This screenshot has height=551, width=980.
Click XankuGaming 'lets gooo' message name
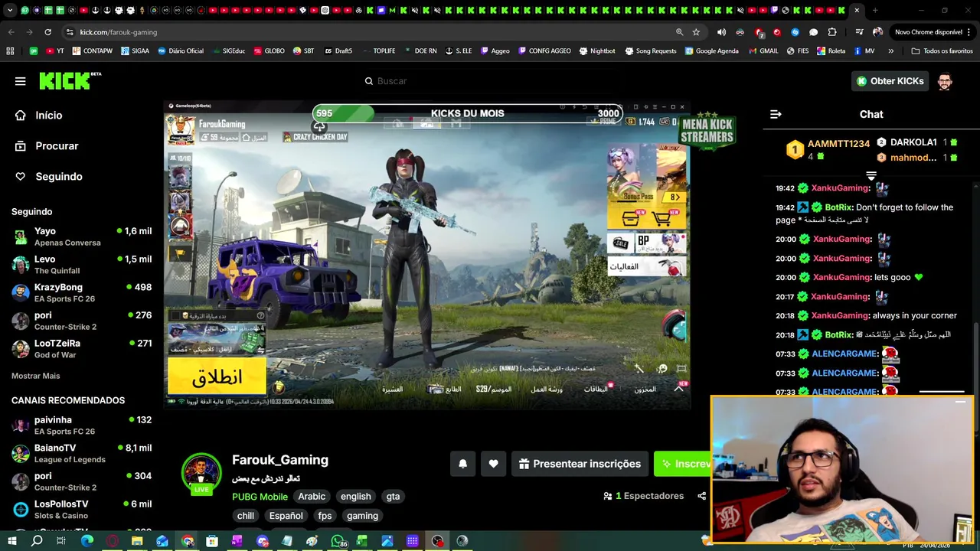coord(840,277)
